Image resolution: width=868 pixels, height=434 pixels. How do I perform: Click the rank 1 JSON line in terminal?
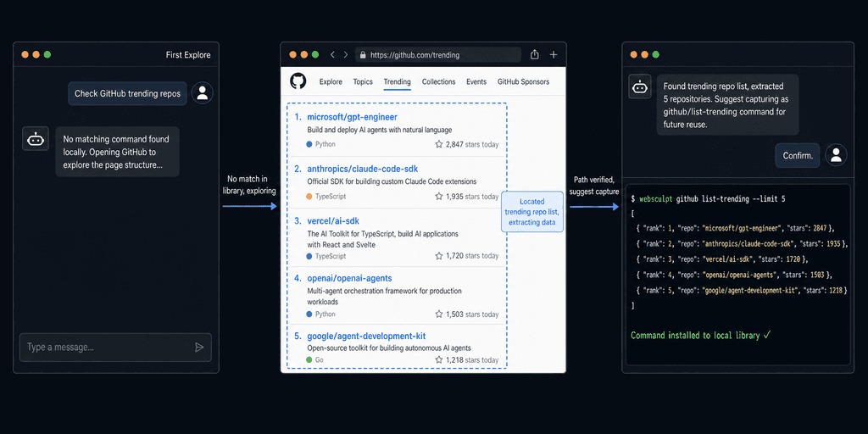pyautogui.click(x=735, y=228)
